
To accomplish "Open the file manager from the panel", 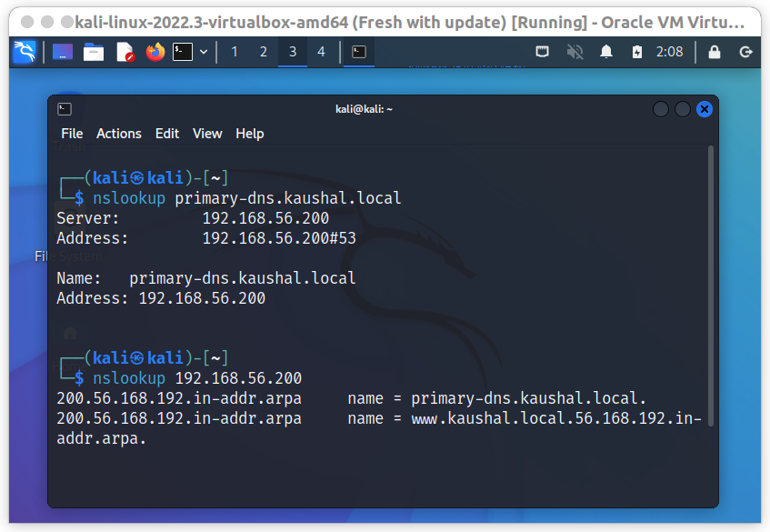I will click(x=95, y=52).
